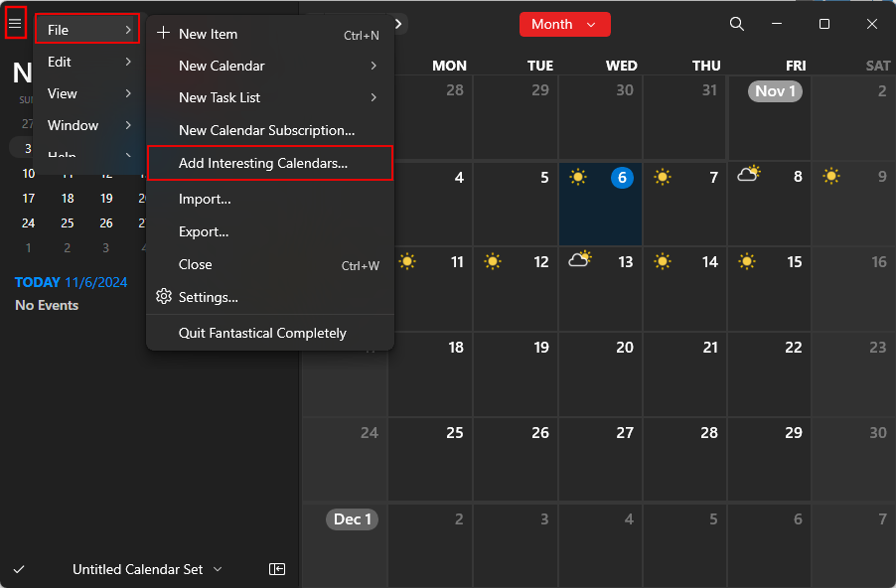The height and width of the screenshot is (588, 896).
Task: Click the hamburger menu icon
Action: (x=15, y=22)
